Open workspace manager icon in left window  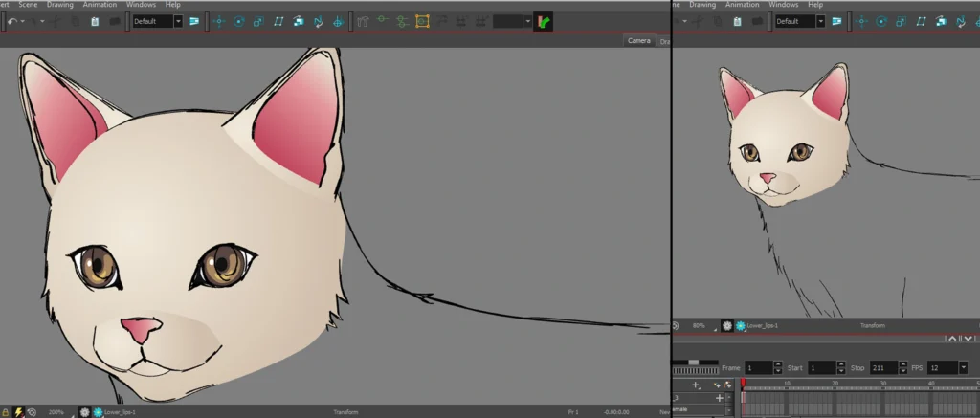pyautogui.click(x=193, y=21)
